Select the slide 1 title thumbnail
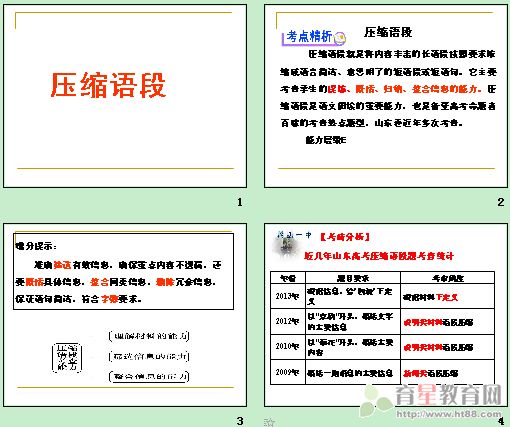Viewport: 510px width, 427px height. pos(125,96)
